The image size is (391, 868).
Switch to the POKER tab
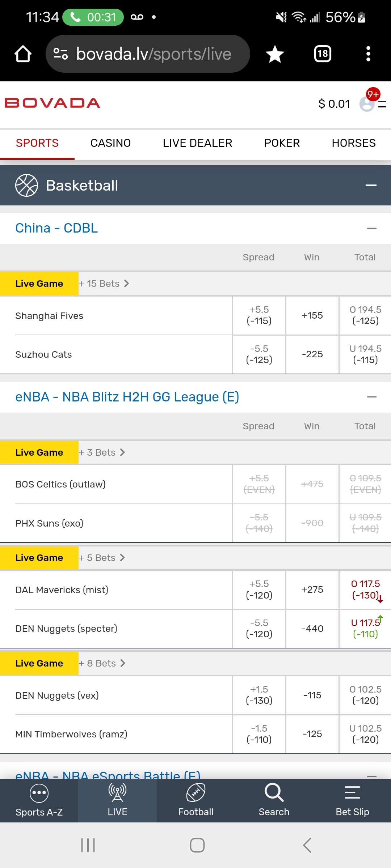(282, 143)
